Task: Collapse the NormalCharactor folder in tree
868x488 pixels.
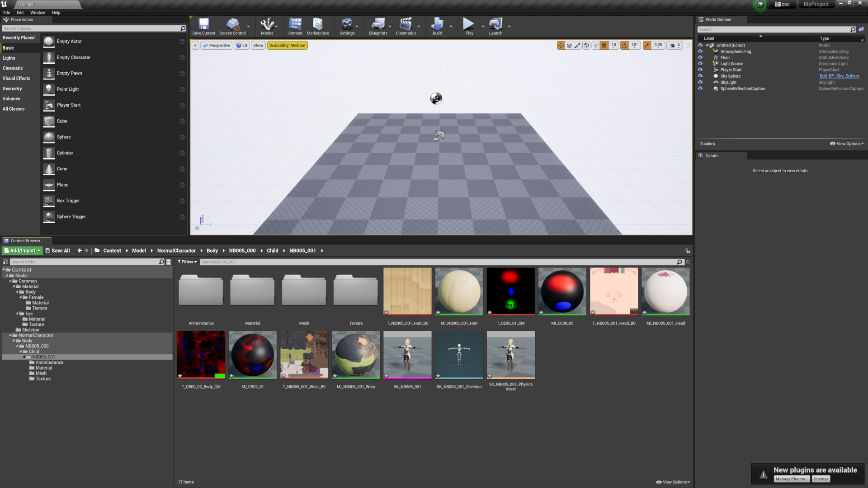Action: coord(10,335)
